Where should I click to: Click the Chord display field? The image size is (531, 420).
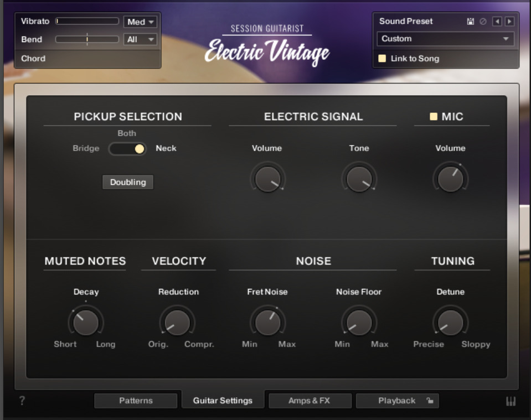[87, 59]
